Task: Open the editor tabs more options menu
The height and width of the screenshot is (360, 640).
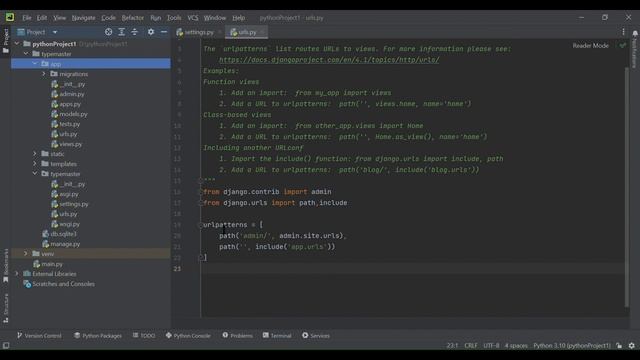Action: pos(623,32)
